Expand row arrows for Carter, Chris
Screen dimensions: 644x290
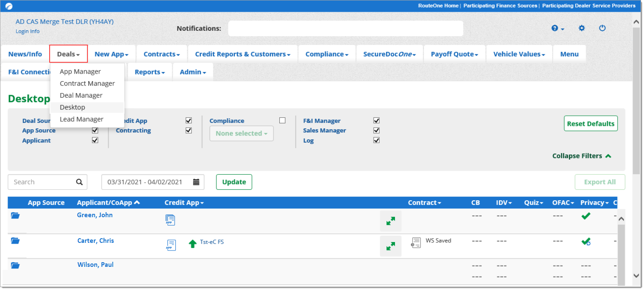391,246
